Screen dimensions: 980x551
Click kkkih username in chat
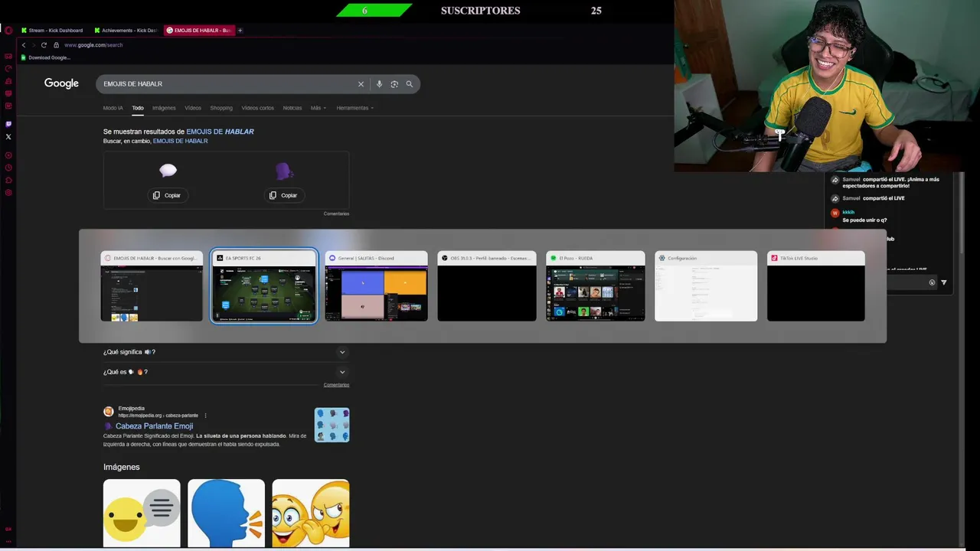click(848, 212)
